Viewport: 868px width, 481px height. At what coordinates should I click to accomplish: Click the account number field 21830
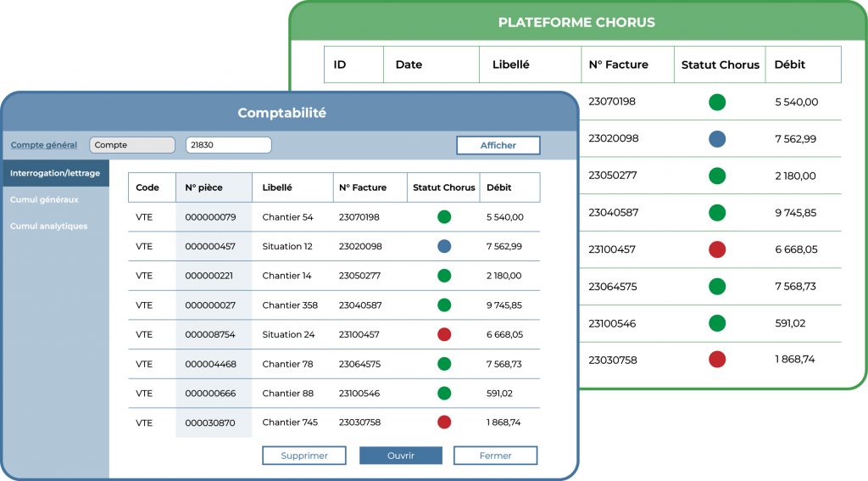tap(229, 144)
